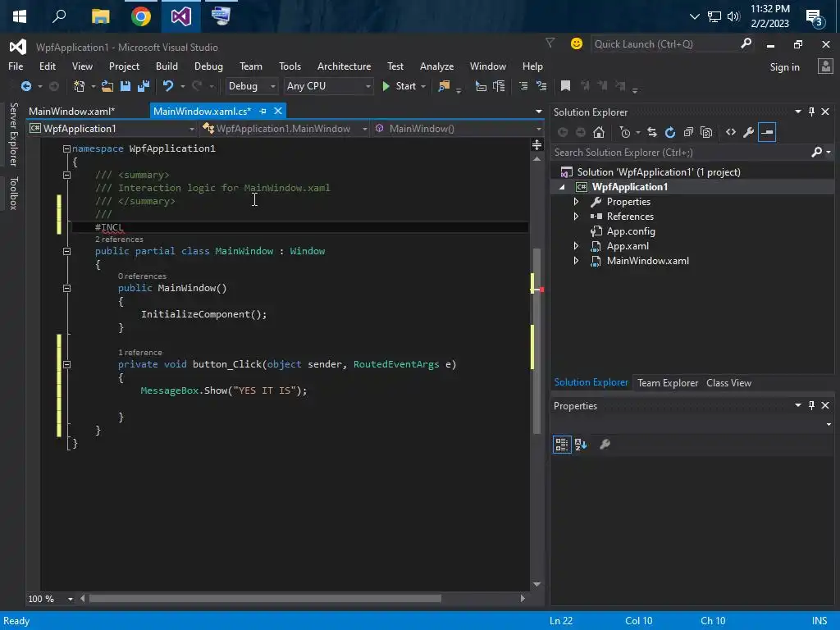Click the Navigate Backward toolbar arrow

25,86
